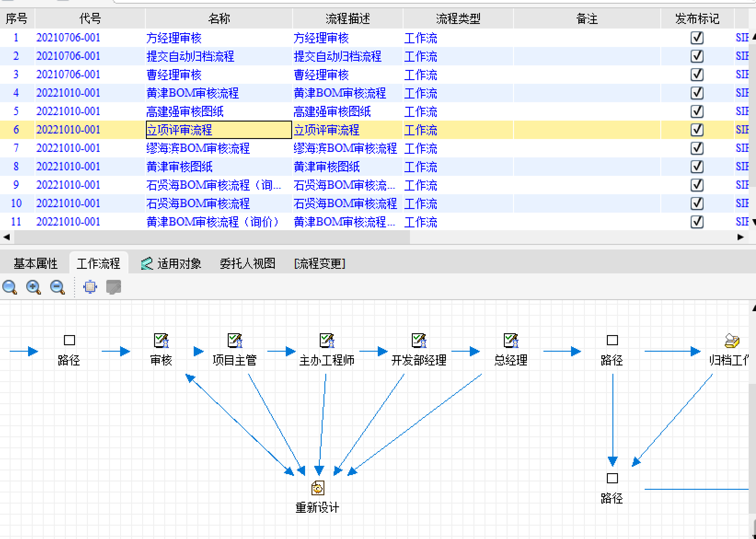Toggle 发布标记 checkbox in row 9
The width and height of the screenshot is (756, 539).
click(697, 185)
